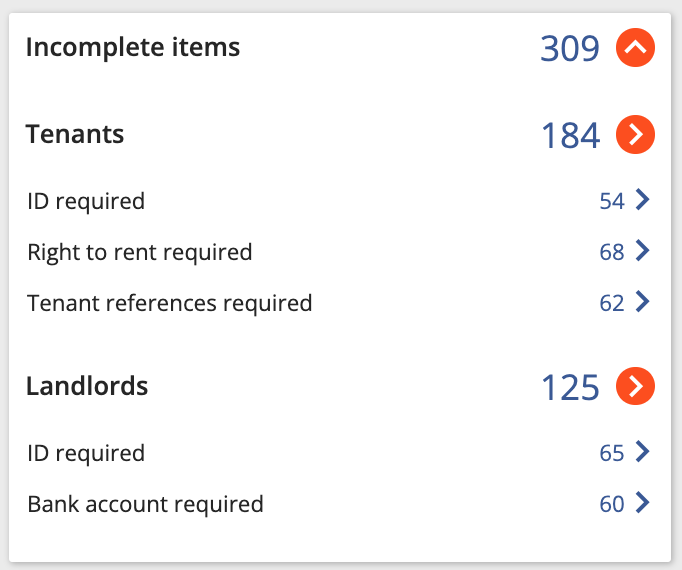Click chevron beside Right to rent required

[642, 251]
